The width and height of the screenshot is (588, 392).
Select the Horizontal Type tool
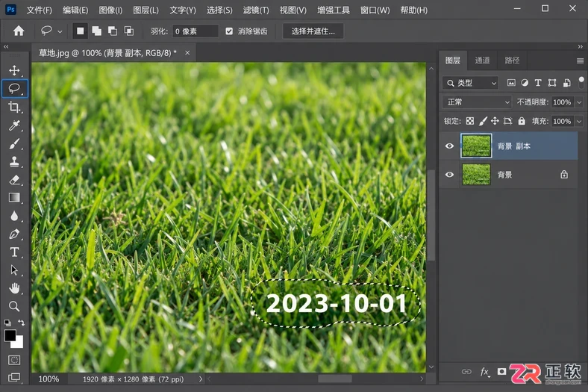(x=14, y=252)
